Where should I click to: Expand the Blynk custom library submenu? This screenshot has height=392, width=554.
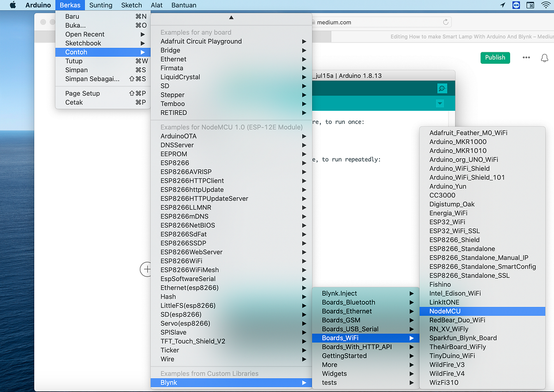pos(231,383)
